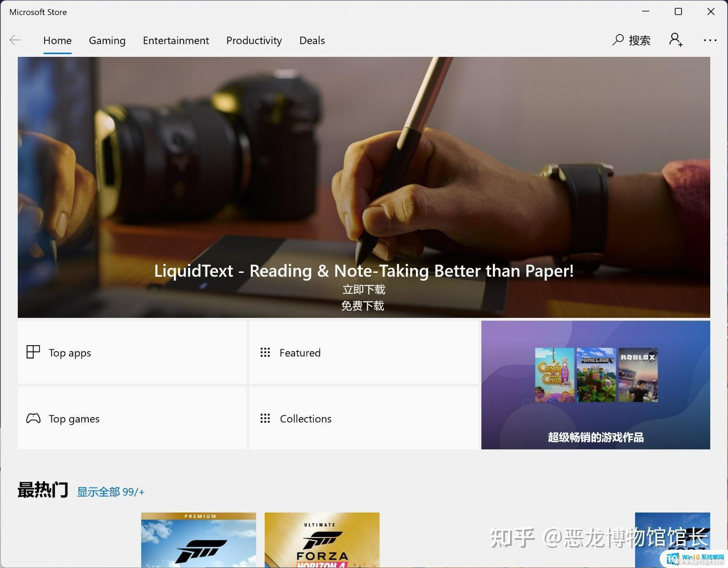Open the Minecraft game thumbnail

[596, 375]
